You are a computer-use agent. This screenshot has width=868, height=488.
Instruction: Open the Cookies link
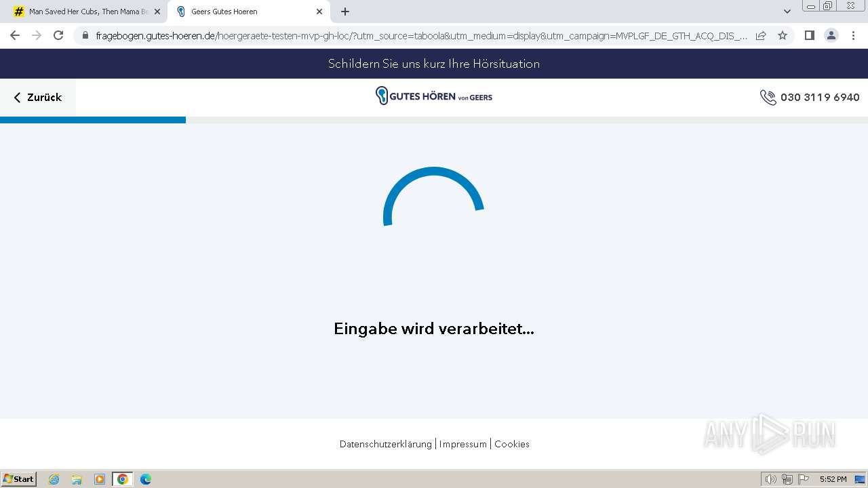[512, 444]
